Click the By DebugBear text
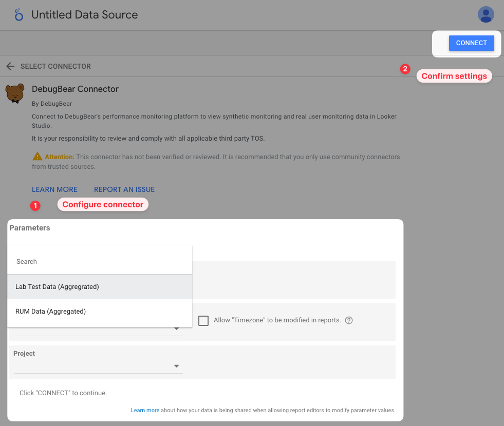This screenshot has height=426, width=504. 52,104
